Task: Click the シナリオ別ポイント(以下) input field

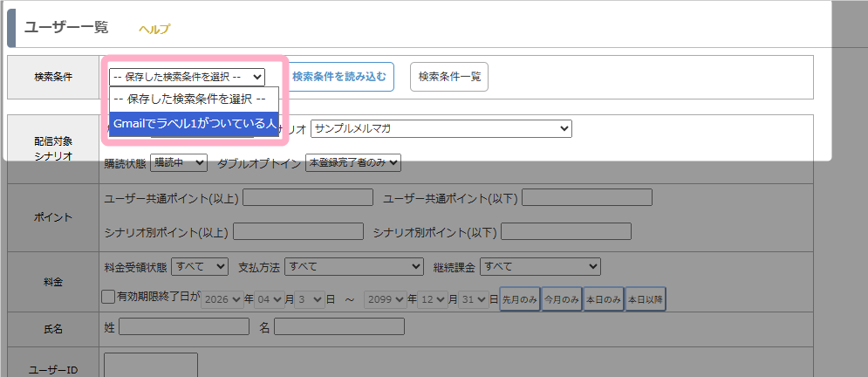Action: pos(565,231)
